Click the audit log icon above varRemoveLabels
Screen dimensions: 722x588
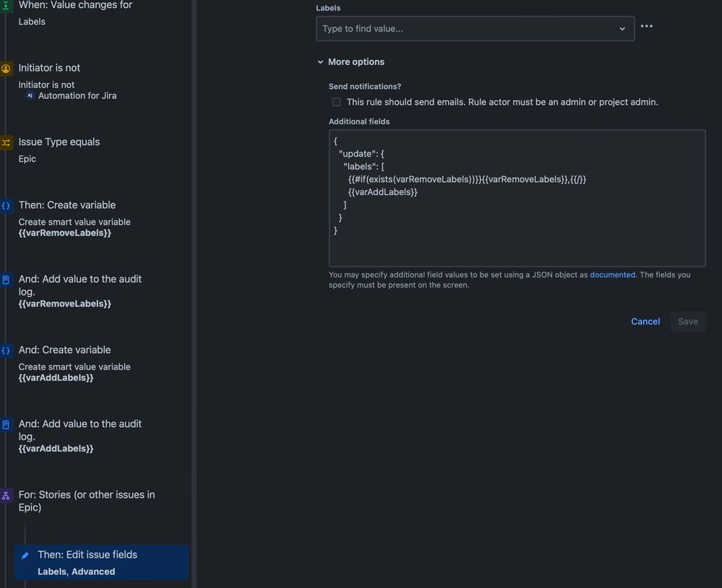tap(7, 279)
